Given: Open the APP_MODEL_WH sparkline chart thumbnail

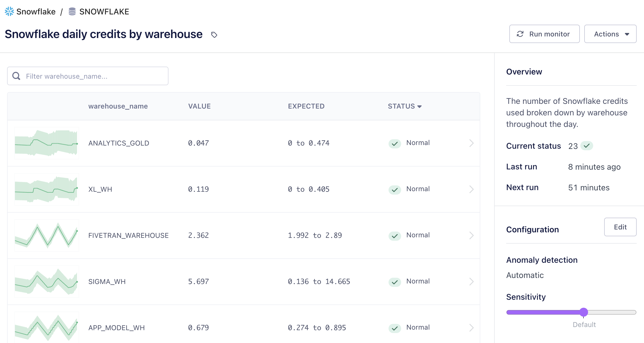Looking at the screenshot, I should click(47, 327).
